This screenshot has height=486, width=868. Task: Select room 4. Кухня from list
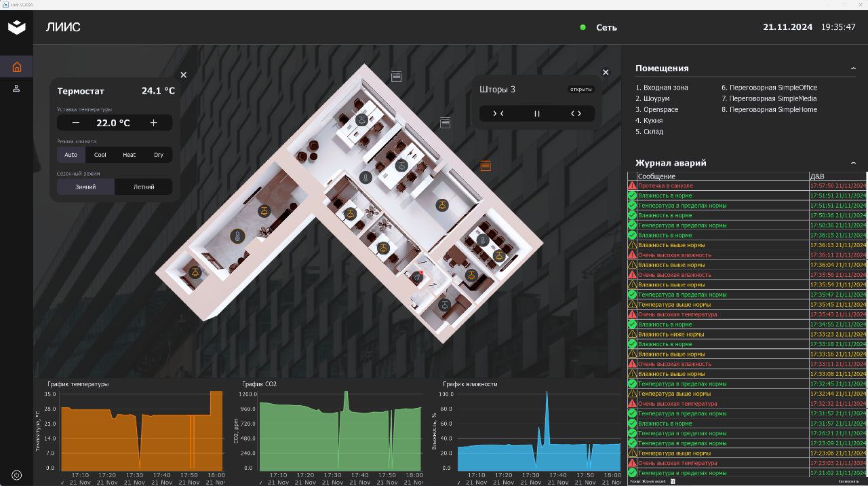pyautogui.click(x=649, y=120)
